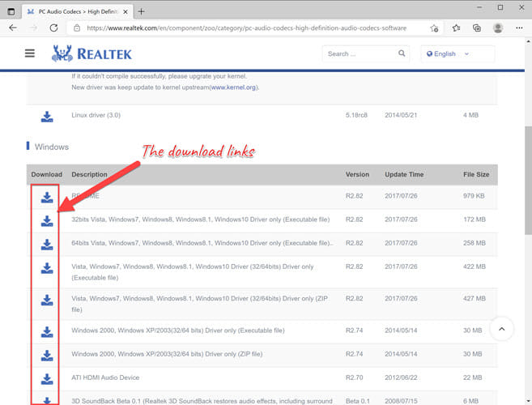This screenshot has width=532, height=405.
Task: Click the ATI HDMI Audio Device text
Action: pos(105,377)
